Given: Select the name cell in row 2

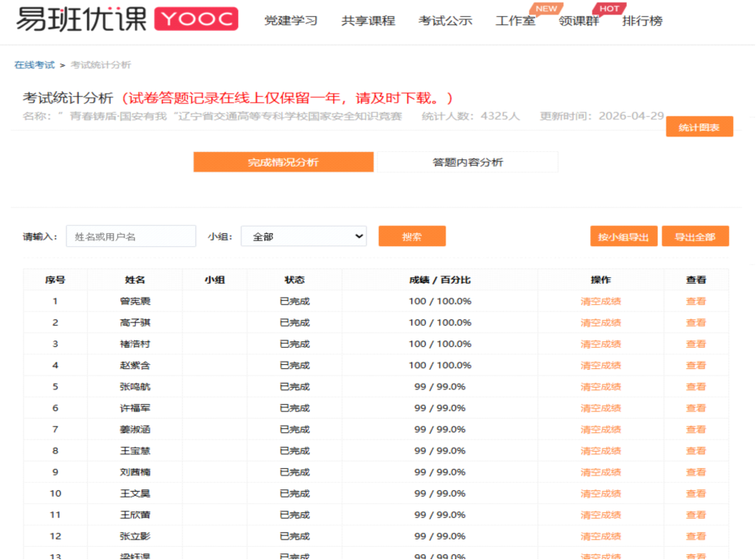Looking at the screenshot, I should point(135,323).
